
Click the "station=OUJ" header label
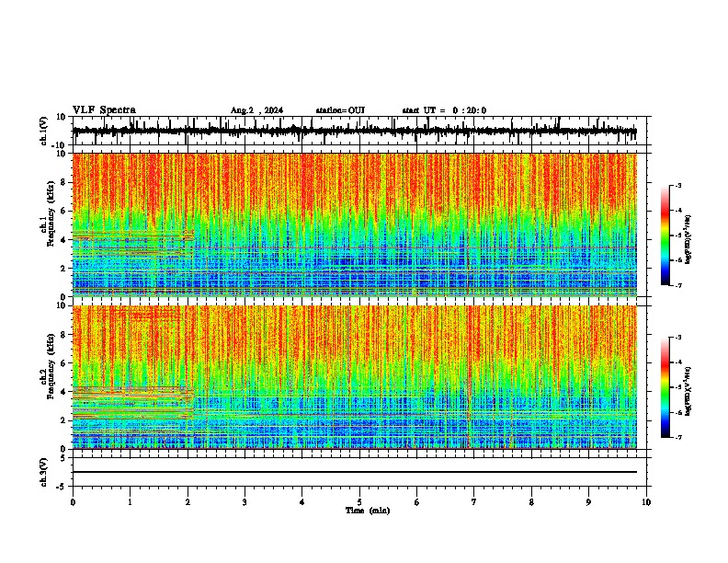tap(340, 110)
